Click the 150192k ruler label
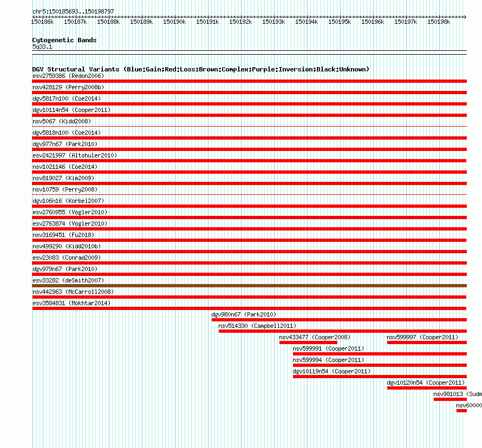Image resolution: width=482 pixels, height=448 pixels. 240,22
